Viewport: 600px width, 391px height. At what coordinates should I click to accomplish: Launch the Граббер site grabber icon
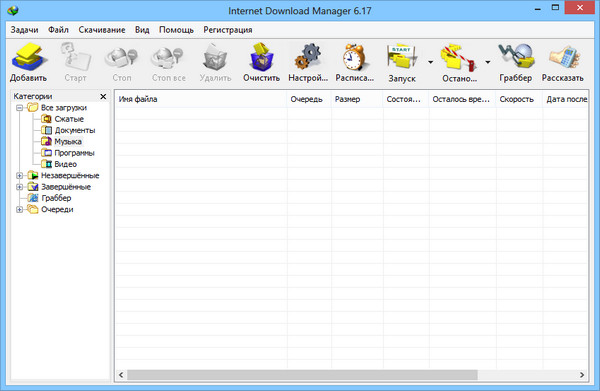point(515,57)
